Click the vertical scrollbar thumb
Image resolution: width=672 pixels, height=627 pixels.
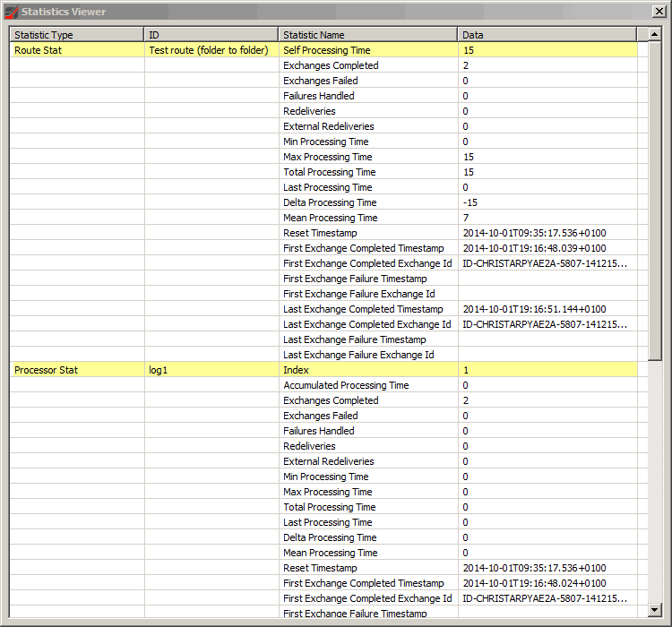point(655,197)
